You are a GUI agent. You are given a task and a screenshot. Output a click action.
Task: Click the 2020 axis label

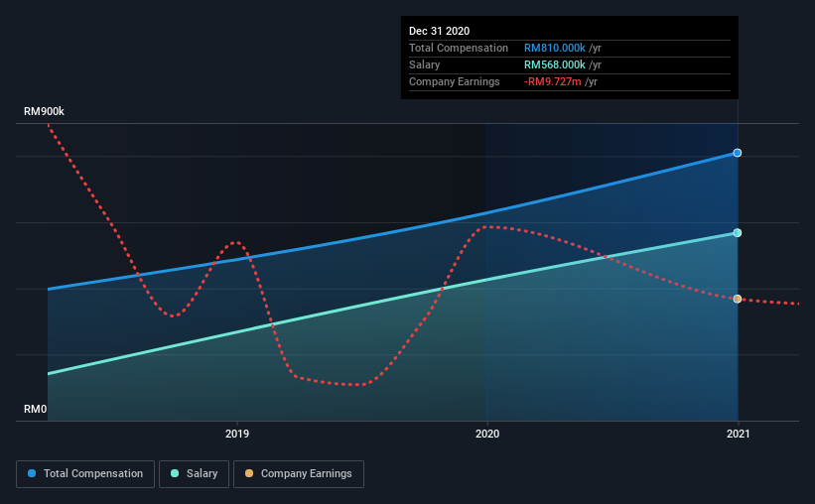click(x=487, y=434)
